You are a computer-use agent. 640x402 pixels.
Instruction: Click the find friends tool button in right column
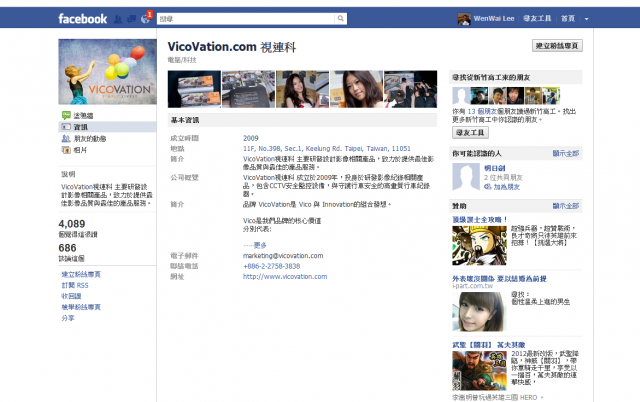[470, 133]
